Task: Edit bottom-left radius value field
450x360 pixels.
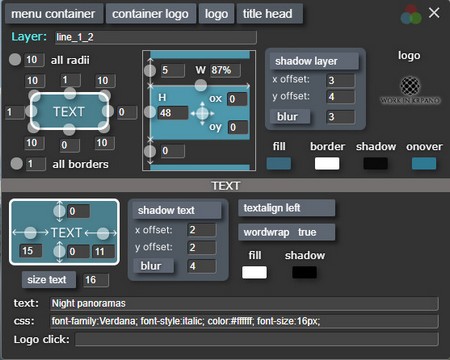Action: click(35, 143)
